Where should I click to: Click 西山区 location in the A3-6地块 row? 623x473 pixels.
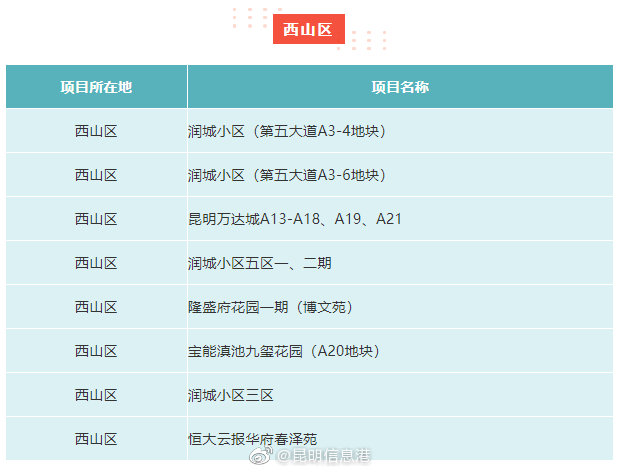click(x=96, y=175)
